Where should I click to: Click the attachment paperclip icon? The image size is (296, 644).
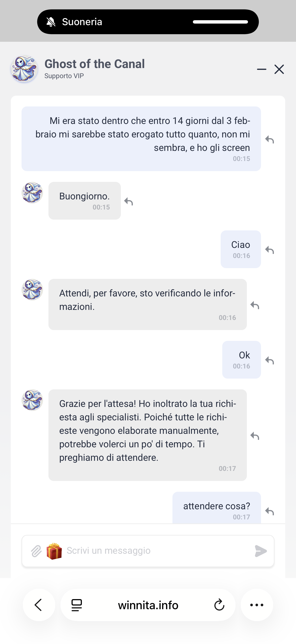pyautogui.click(x=36, y=551)
